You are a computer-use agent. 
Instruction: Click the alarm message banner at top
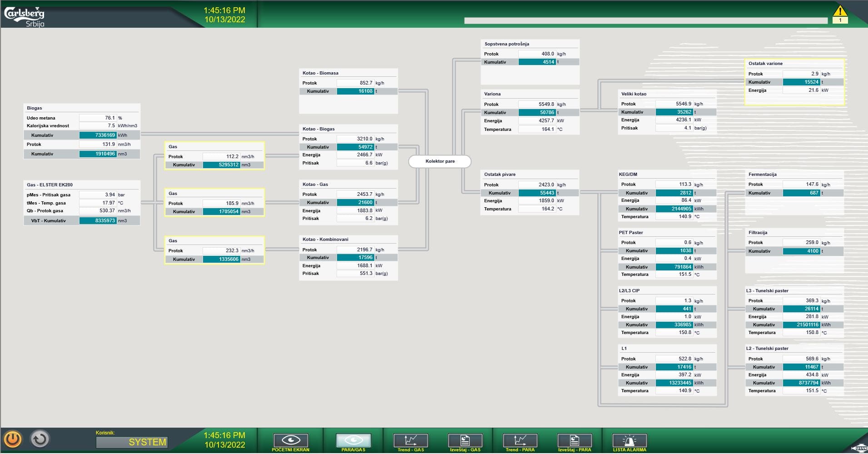tap(645, 20)
